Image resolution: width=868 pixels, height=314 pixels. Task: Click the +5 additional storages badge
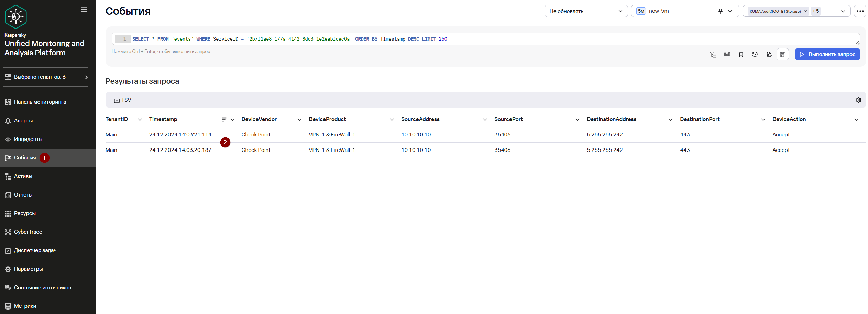pyautogui.click(x=816, y=11)
